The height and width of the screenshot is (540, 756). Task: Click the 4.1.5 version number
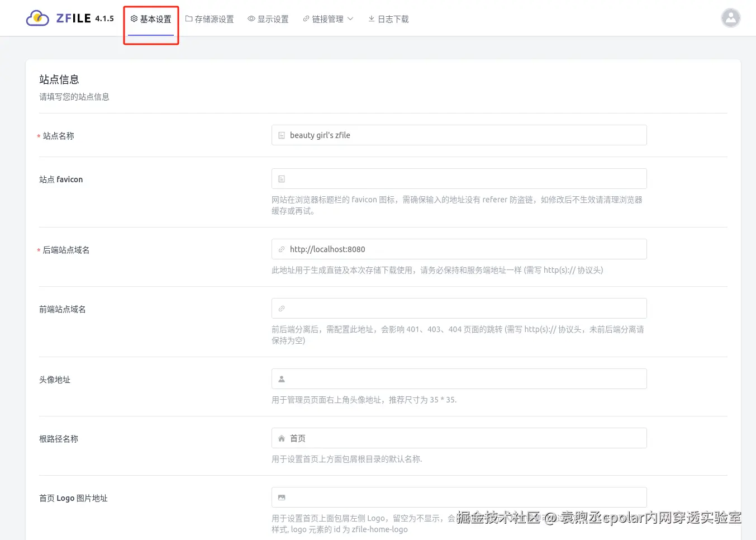[104, 18]
